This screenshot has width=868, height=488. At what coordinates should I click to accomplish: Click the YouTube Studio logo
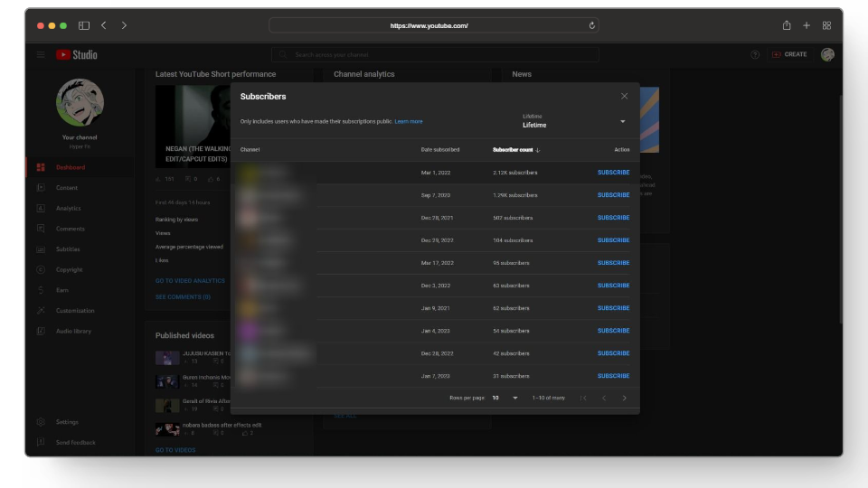pyautogui.click(x=76, y=55)
